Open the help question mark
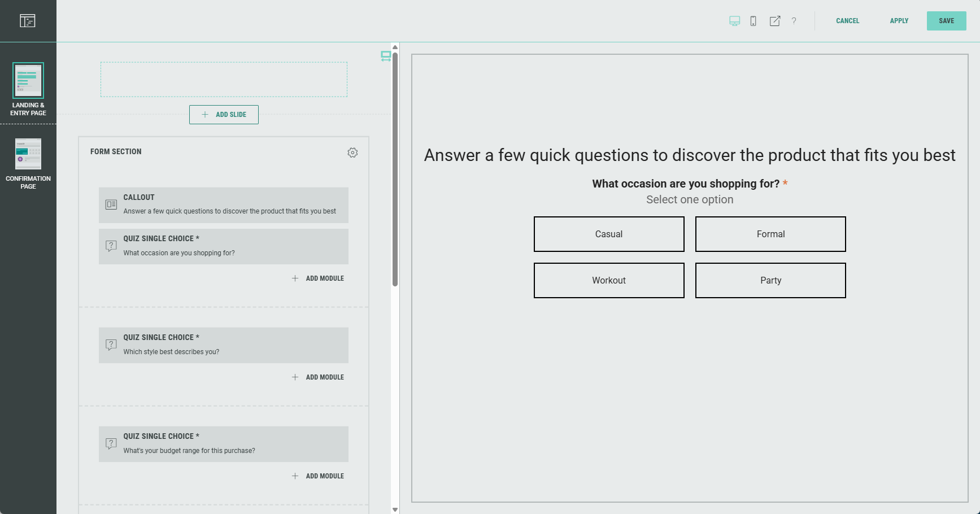Screen dimensions: 980x514 click(x=794, y=21)
